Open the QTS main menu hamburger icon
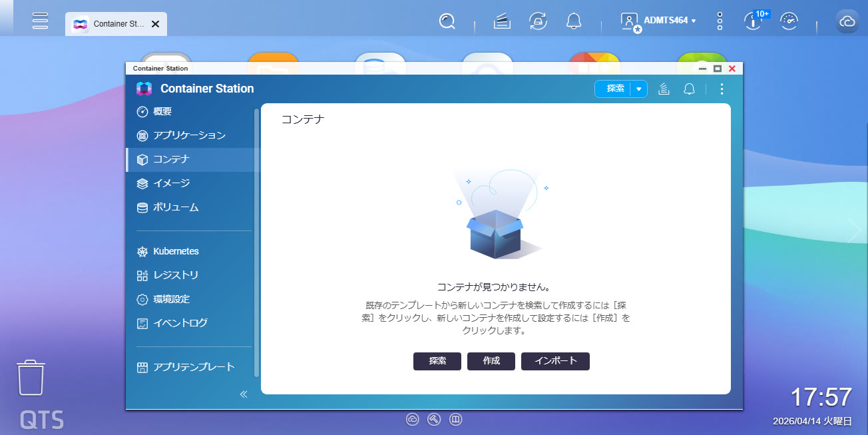This screenshot has width=868, height=435. click(41, 21)
